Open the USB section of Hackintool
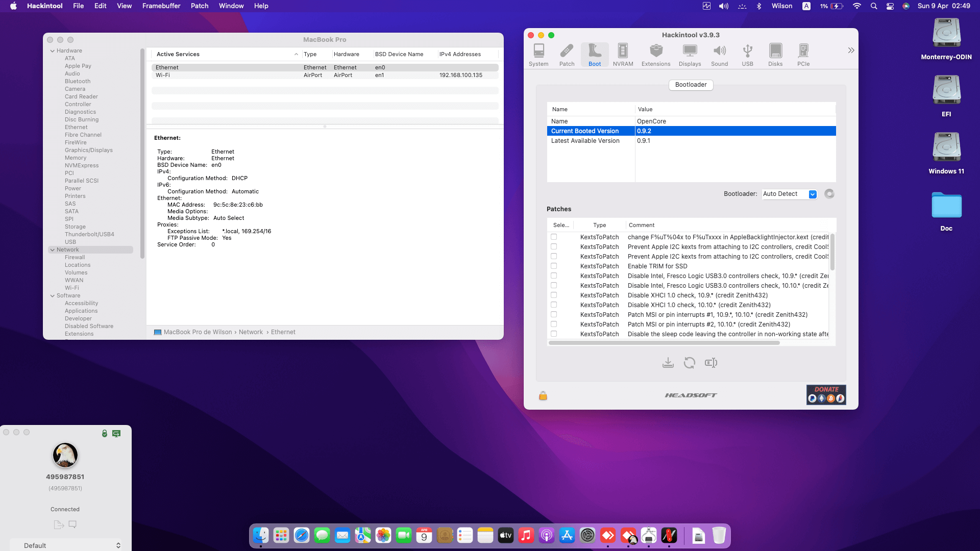This screenshot has width=980, height=551. pyautogui.click(x=747, y=54)
